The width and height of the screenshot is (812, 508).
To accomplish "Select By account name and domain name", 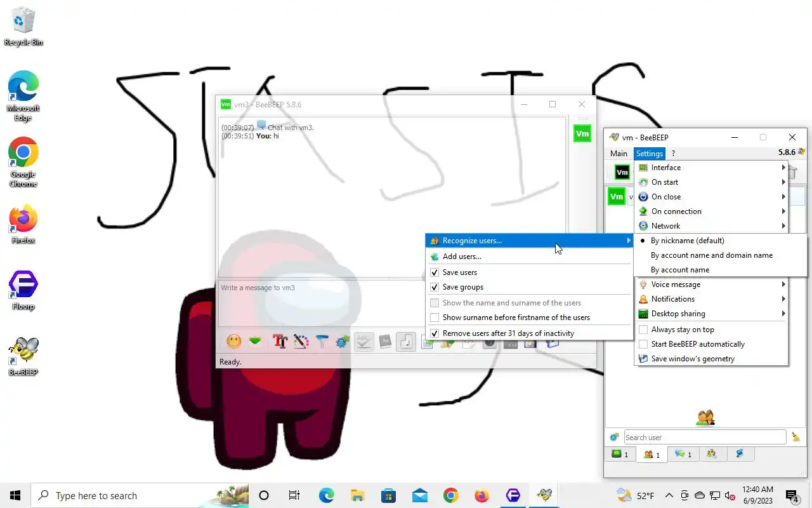I will coord(721,255).
